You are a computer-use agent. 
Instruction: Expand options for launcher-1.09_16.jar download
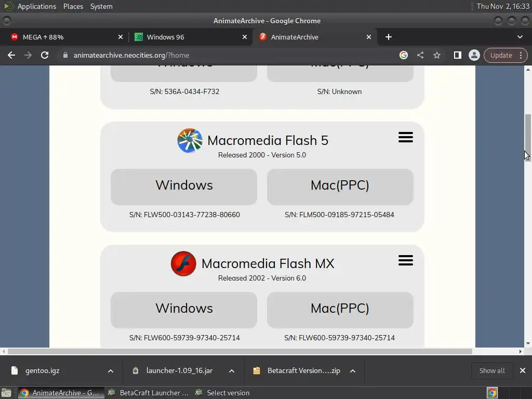click(232, 371)
